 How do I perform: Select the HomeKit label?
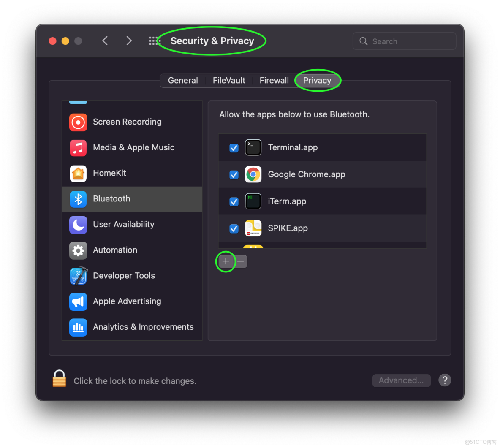109,173
